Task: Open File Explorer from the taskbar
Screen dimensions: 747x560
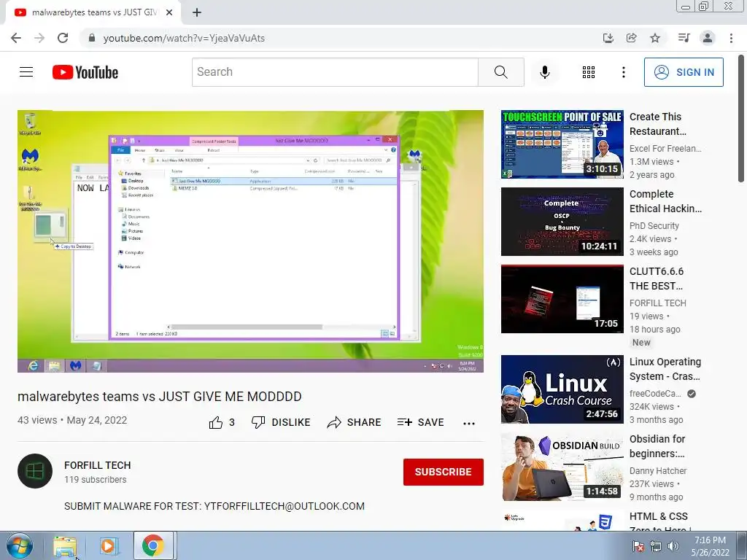Action: coord(65,545)
